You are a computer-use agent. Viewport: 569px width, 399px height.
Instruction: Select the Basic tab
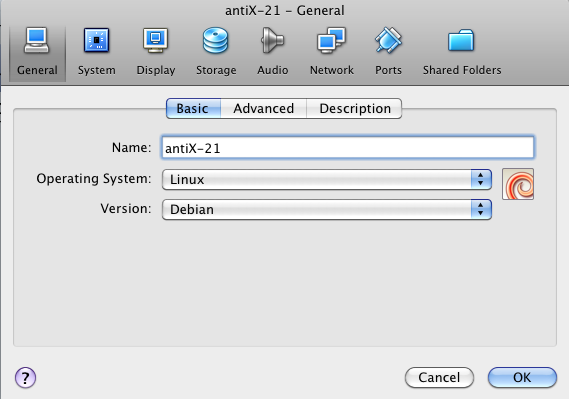pos(193,108)
